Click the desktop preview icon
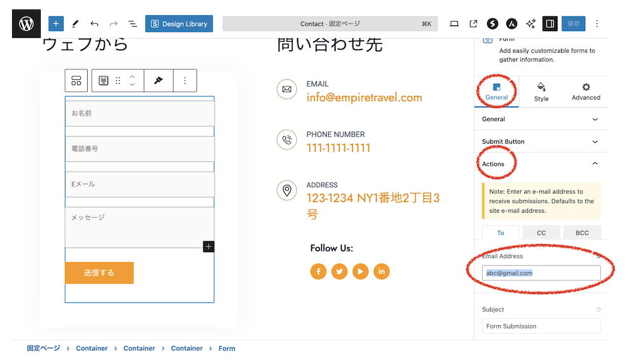Image resolution: width=636 pixels, height=364 pixels. click(454, 24)
